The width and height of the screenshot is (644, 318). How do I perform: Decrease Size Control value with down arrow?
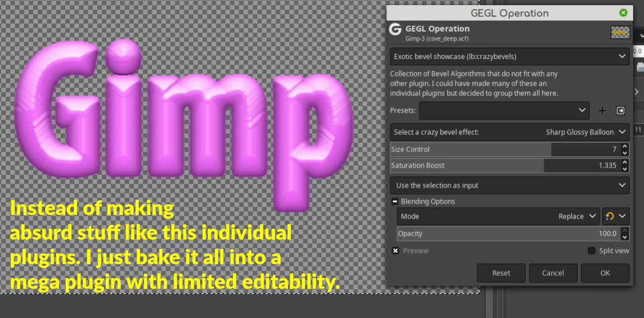(625, 153)
